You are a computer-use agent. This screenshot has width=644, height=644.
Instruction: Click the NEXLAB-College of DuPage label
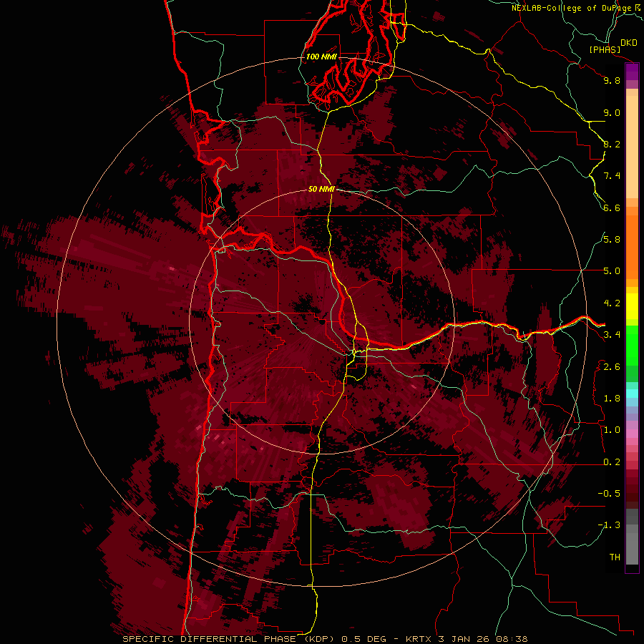point(572,8)
